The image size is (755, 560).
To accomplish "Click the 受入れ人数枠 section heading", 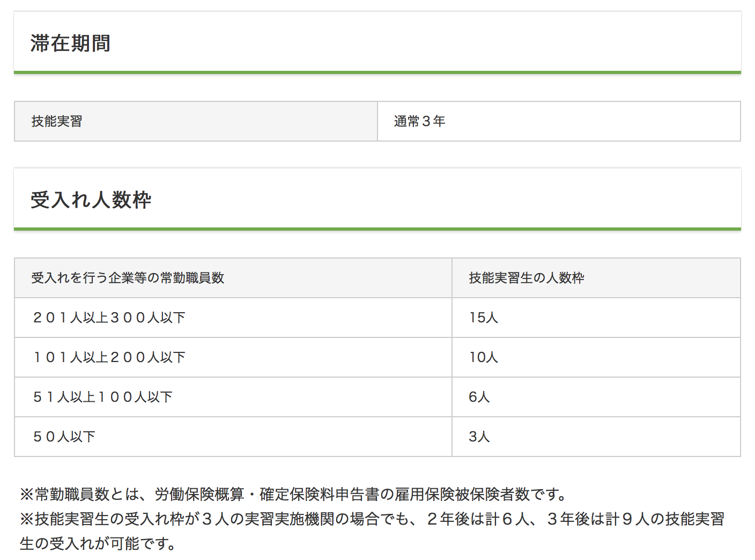I will coord(91,200).
